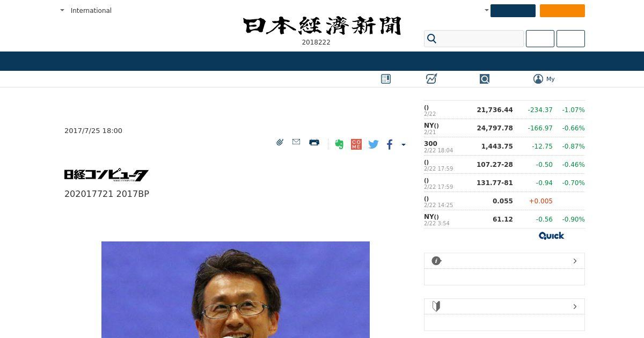This screenshot has height=338, width=644.
Task: Click the Quick logo link
Action: 552,236
